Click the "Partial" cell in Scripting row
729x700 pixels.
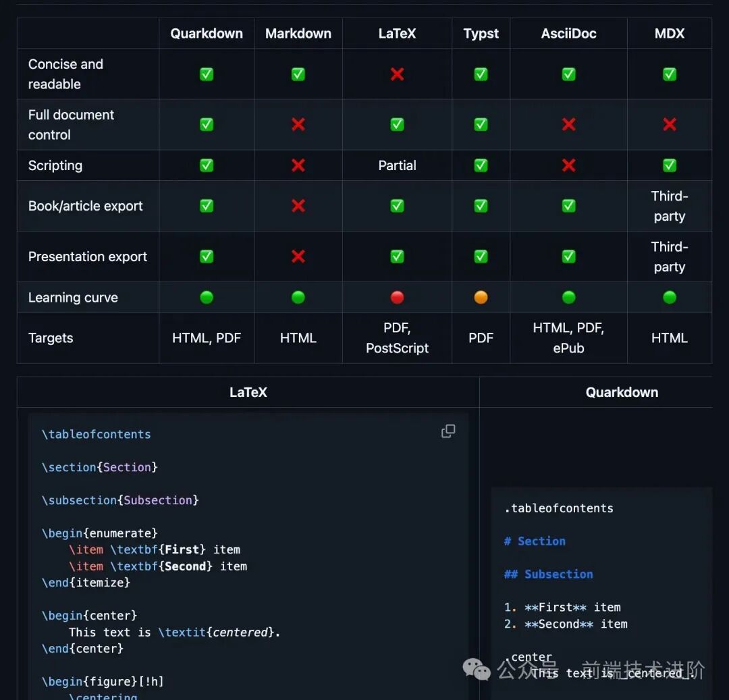click(x=397, y=165)
